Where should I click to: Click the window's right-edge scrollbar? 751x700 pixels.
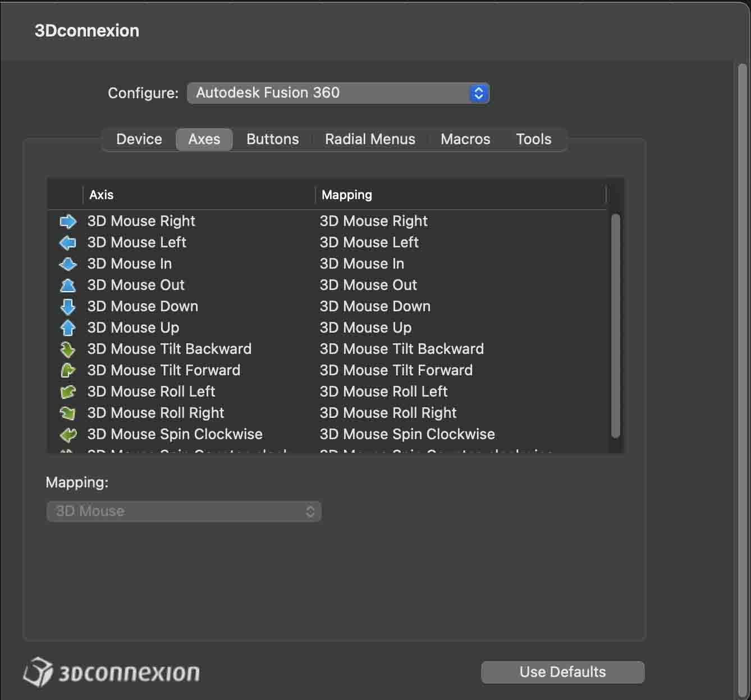(743, 381)
